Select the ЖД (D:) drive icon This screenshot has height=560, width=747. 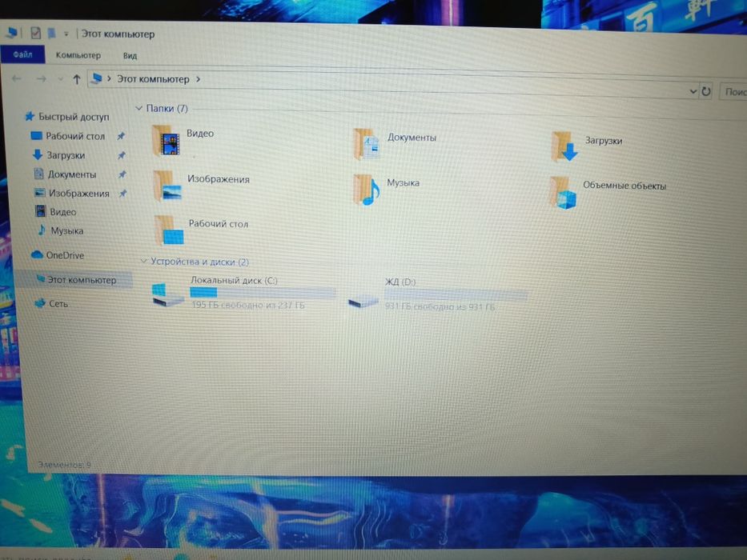pyautogui.click(x=363, y=302)
